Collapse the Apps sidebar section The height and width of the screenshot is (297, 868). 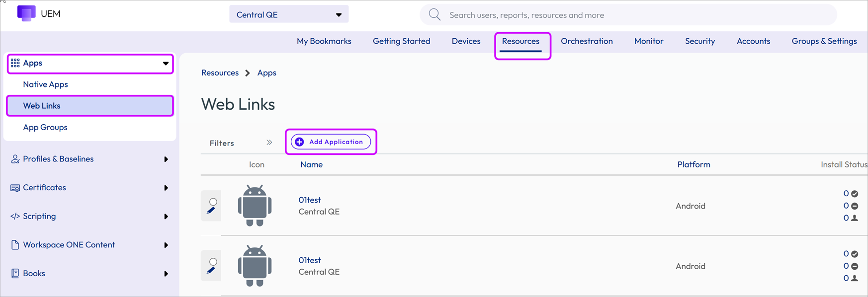166,64
